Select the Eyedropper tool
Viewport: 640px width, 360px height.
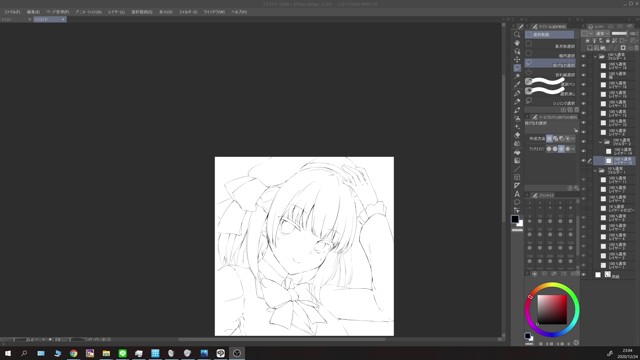point(517,85)
